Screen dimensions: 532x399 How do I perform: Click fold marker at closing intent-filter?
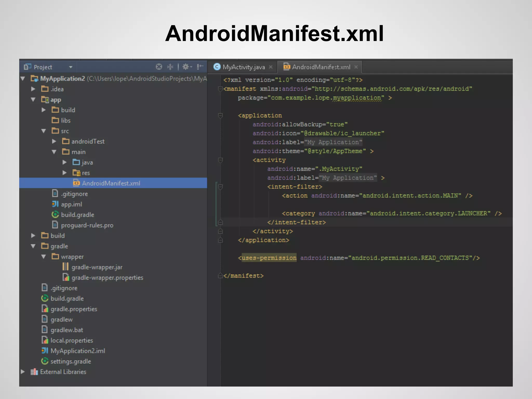pos(220,222)
